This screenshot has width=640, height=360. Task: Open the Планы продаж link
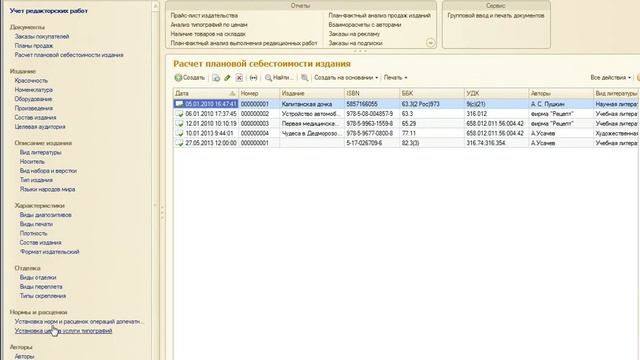pyautogui.click(x=34, y=46)
